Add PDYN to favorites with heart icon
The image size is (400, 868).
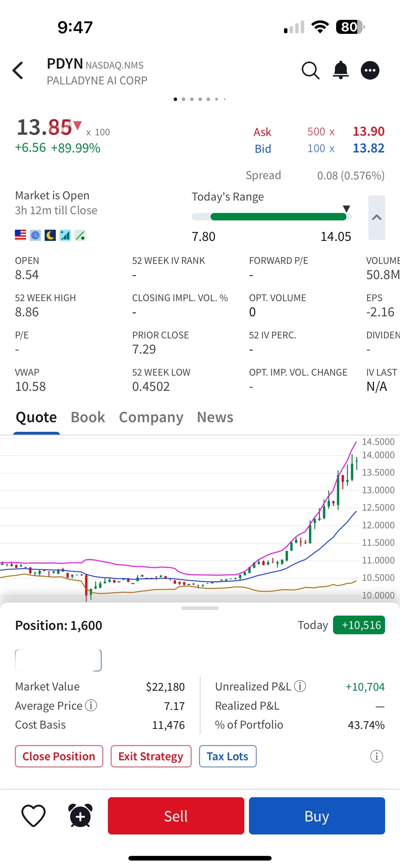(33, 816)
